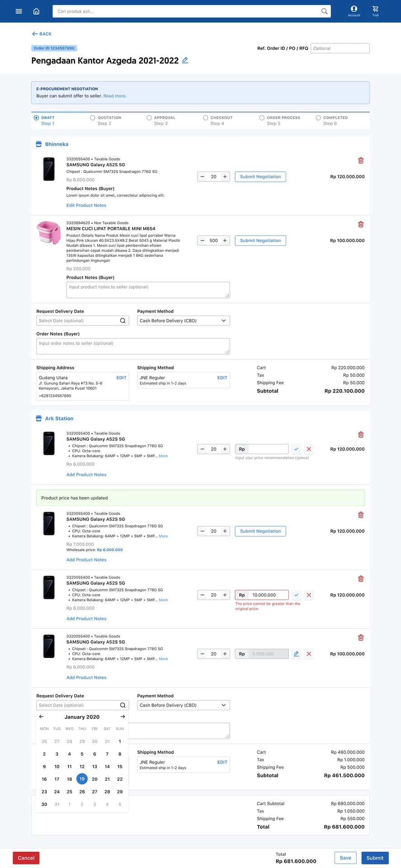Image resolution: width=401 pixels, height=868 pixels.
Task: Click the Submit button at bottom
Action: point(375,858)
